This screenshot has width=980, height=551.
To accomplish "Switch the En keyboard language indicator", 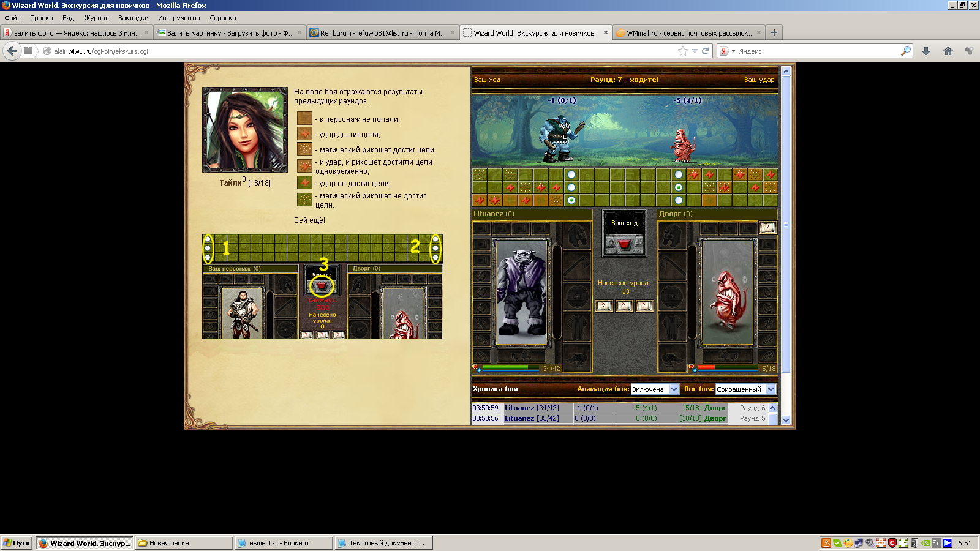I will coord(937,543).
